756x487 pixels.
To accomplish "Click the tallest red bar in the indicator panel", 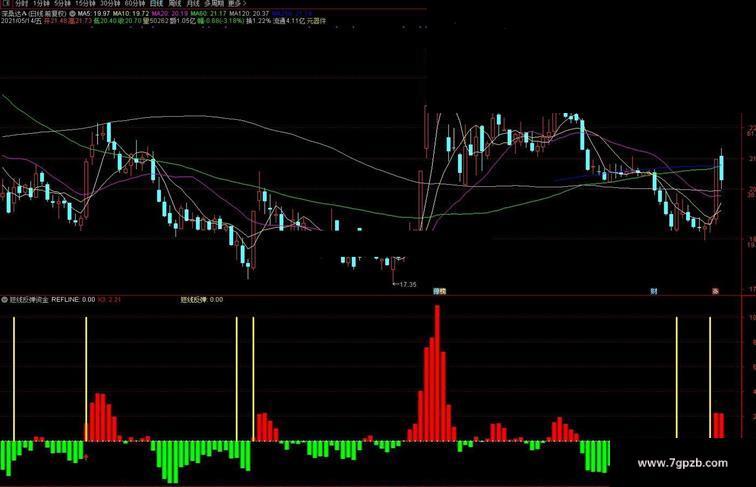I will click(x=437, y=373).
